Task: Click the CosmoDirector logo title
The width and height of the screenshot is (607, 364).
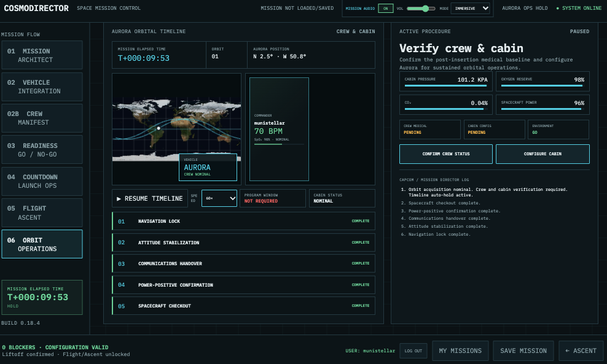Action: (36, 8)
